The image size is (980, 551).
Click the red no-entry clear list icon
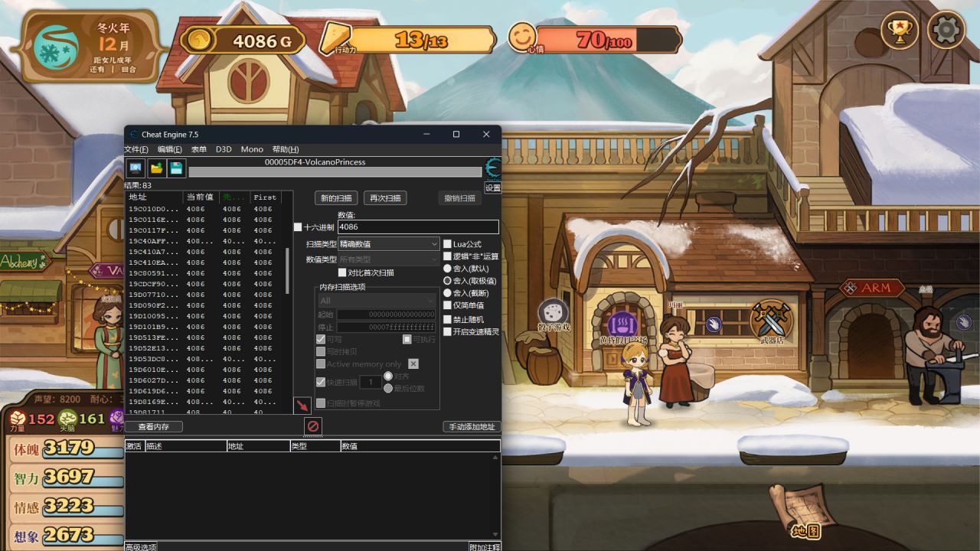(x=313, y=426)
